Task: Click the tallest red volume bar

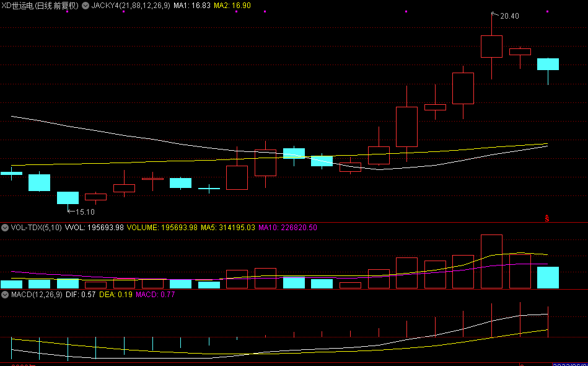Action: point(491,261)
